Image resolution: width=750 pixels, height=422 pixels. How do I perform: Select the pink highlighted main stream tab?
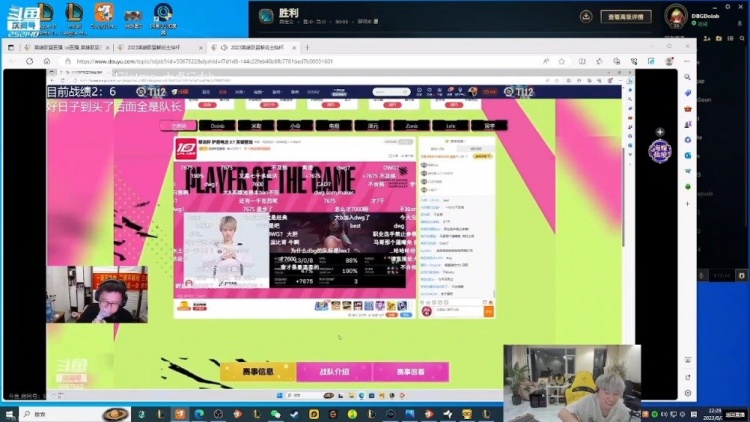pyautogui.click(x=178, y=126)
